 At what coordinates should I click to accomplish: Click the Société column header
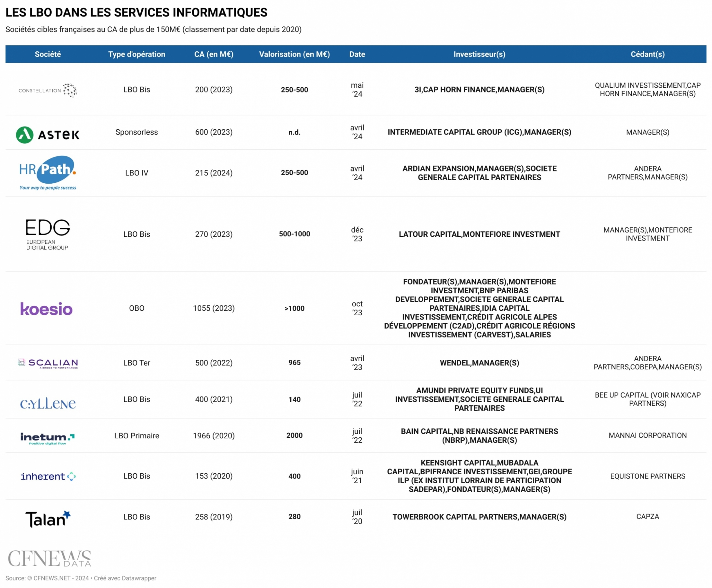(x=48, y=54)
